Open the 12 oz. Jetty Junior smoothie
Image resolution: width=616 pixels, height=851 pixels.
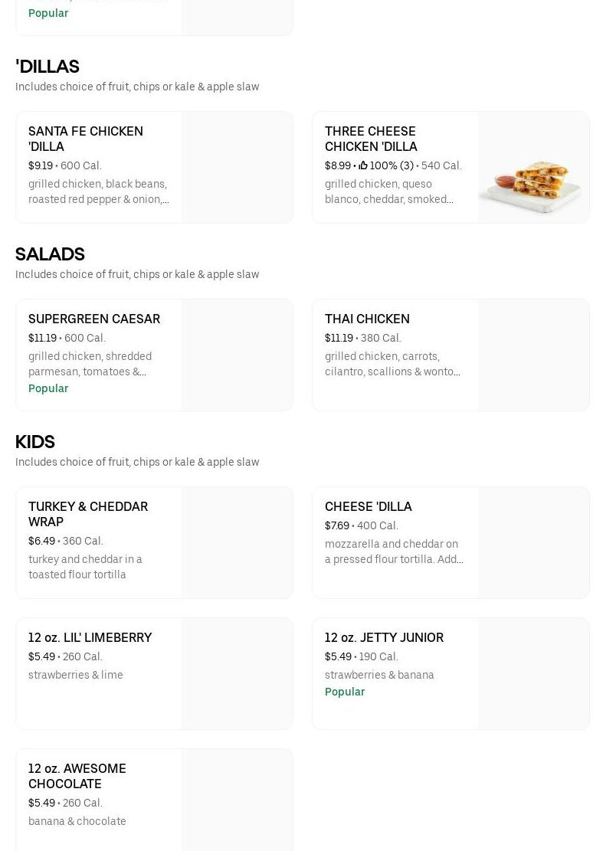coord(384,637)
